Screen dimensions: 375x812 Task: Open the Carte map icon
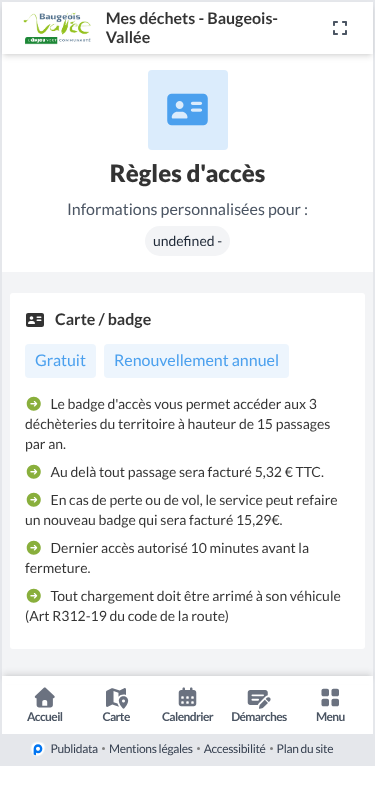point(117,698)
